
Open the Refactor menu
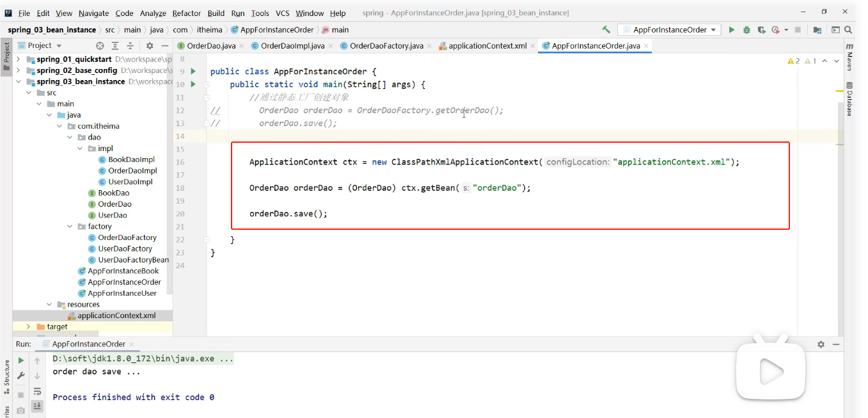point(187,13)
